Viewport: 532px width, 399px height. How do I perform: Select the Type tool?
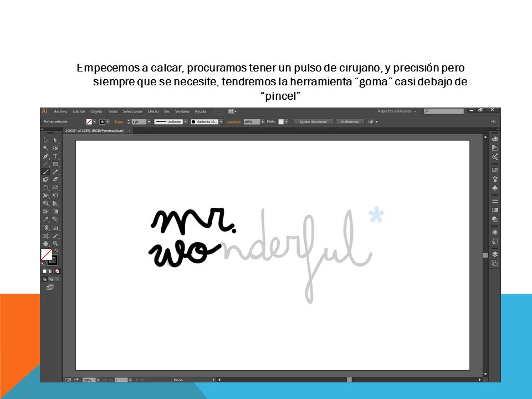(x=55, y=156)
